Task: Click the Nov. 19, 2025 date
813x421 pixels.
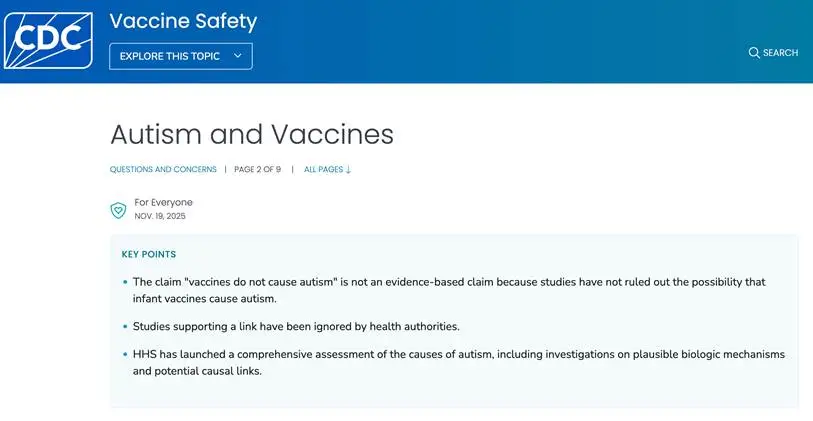Action: click(160, 216)
